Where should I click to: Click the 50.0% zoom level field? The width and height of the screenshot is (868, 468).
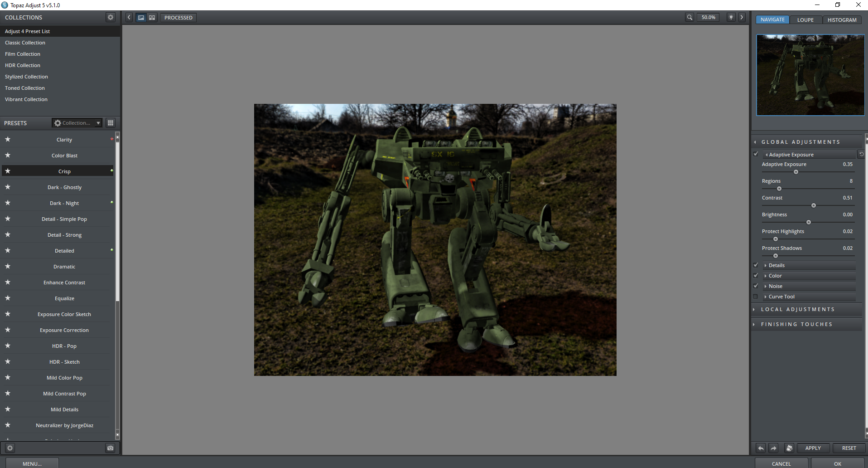(709, 17)
